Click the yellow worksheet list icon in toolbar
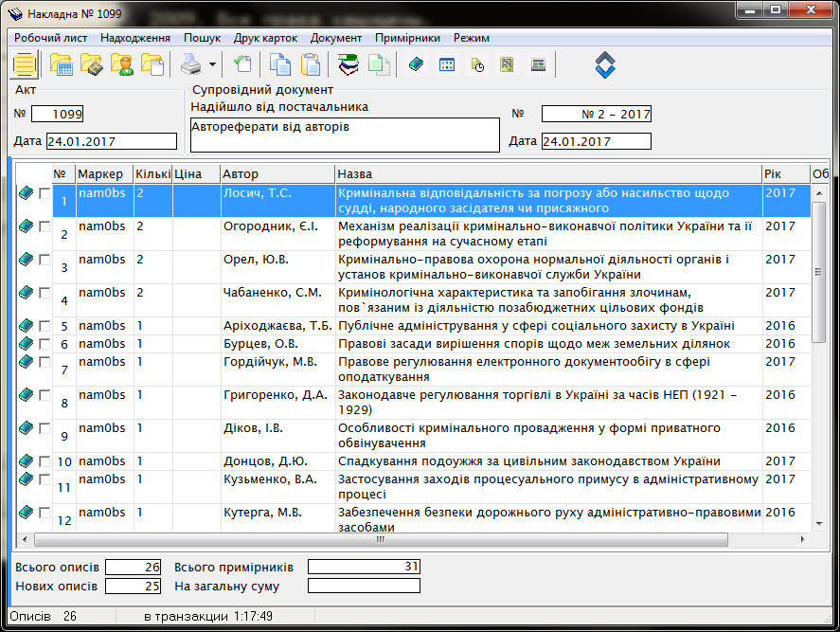 tap(24, 64)
